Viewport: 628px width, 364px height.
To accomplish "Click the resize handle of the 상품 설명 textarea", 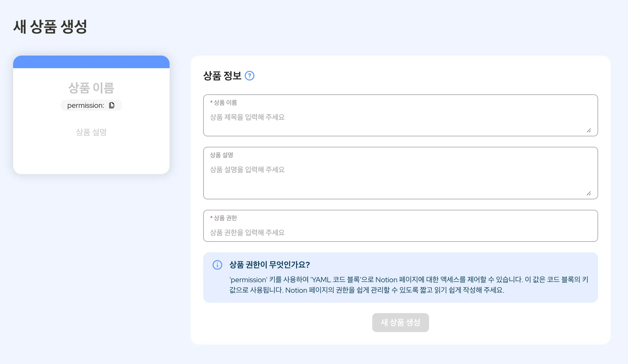I will [589, 193].
